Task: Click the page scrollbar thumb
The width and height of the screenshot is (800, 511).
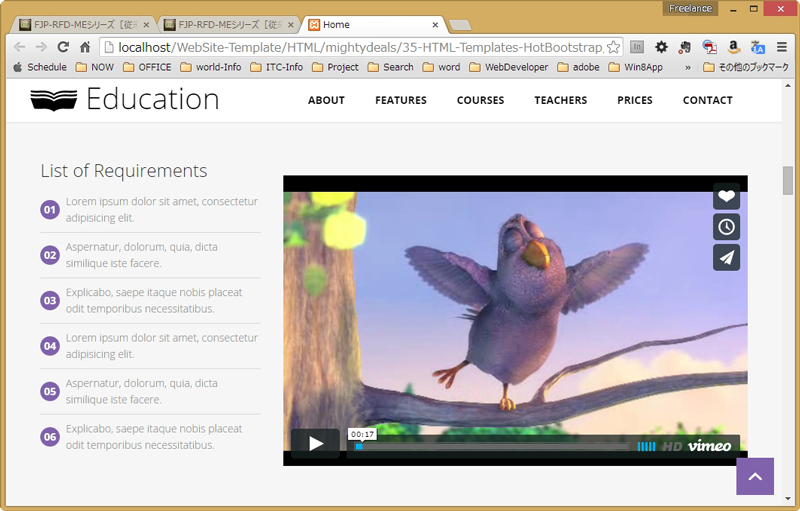Action: (x=788, y=180)
